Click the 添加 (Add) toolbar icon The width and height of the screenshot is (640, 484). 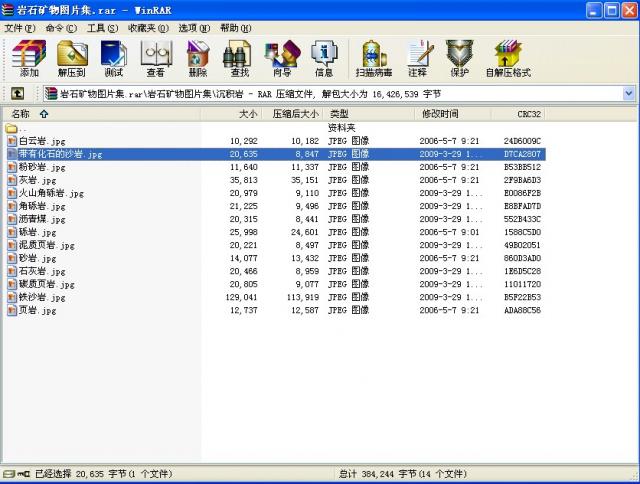[x=29, y=58]
